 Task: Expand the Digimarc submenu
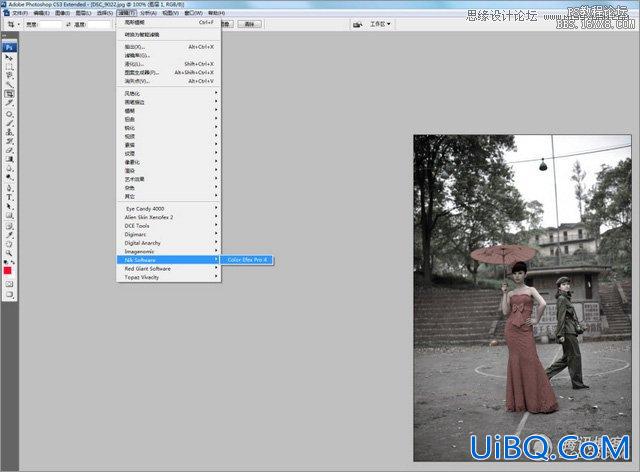click(169, 234)
